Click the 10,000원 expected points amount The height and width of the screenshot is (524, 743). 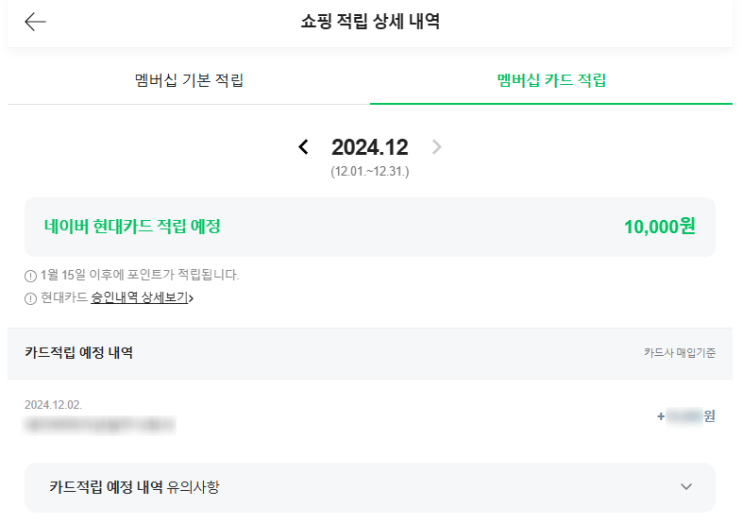click(x=659, y=226)
